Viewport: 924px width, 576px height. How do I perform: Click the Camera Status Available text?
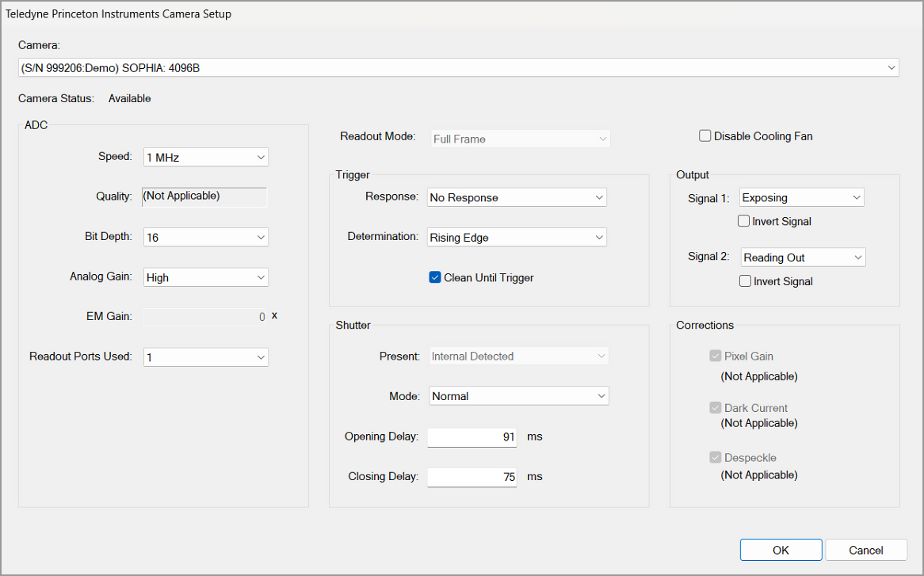[x=130, y=98]
